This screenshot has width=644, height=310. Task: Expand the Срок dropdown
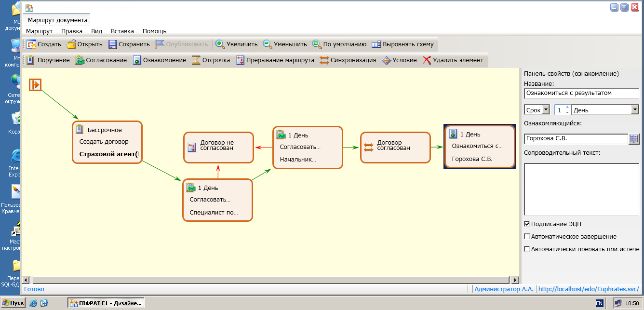546,110
